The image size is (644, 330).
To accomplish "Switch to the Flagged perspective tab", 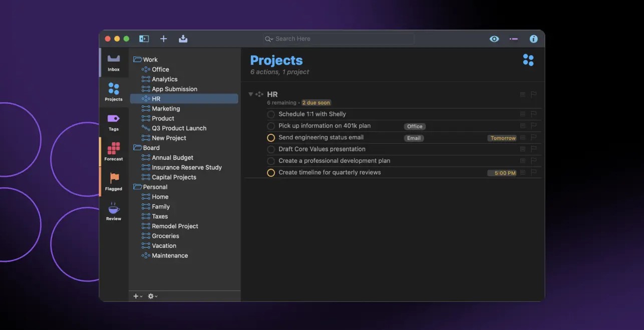I will click(114, 182).
